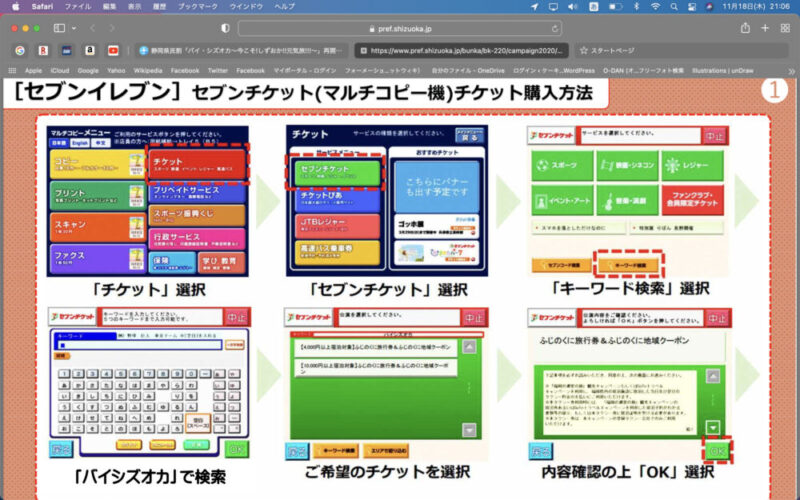Show the tab overview grid

coord(785,29)
